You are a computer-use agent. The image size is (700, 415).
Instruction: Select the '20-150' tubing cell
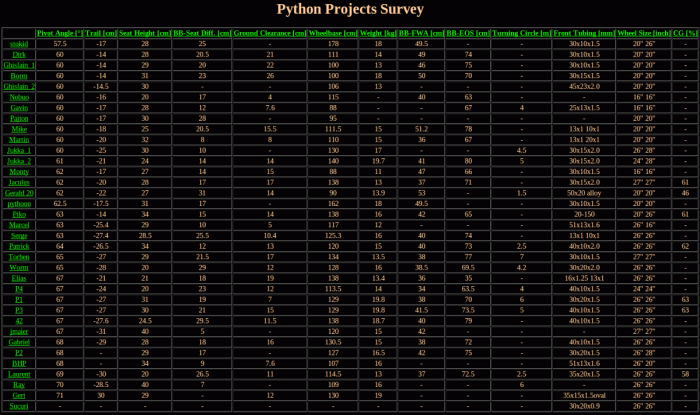coord(584,215)
